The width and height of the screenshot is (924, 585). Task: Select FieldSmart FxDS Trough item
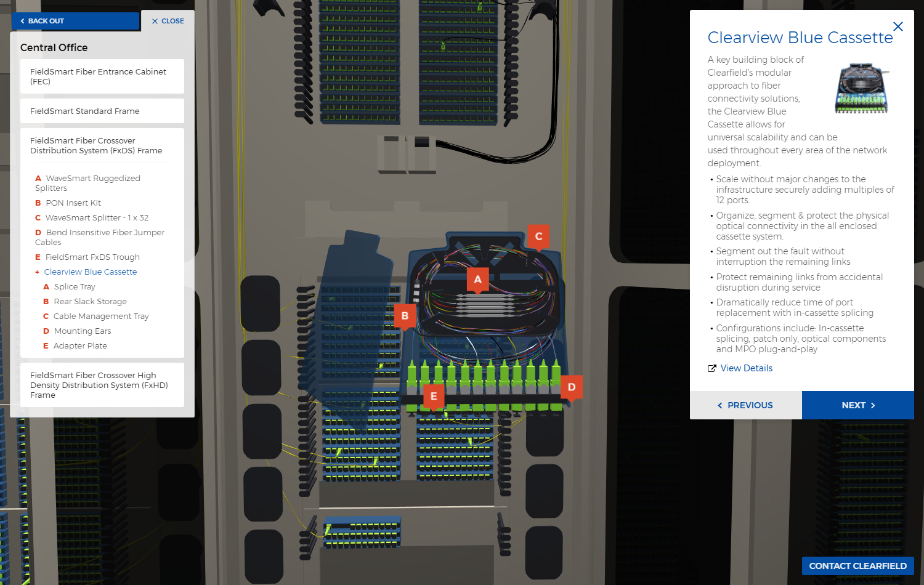(87, 257)
